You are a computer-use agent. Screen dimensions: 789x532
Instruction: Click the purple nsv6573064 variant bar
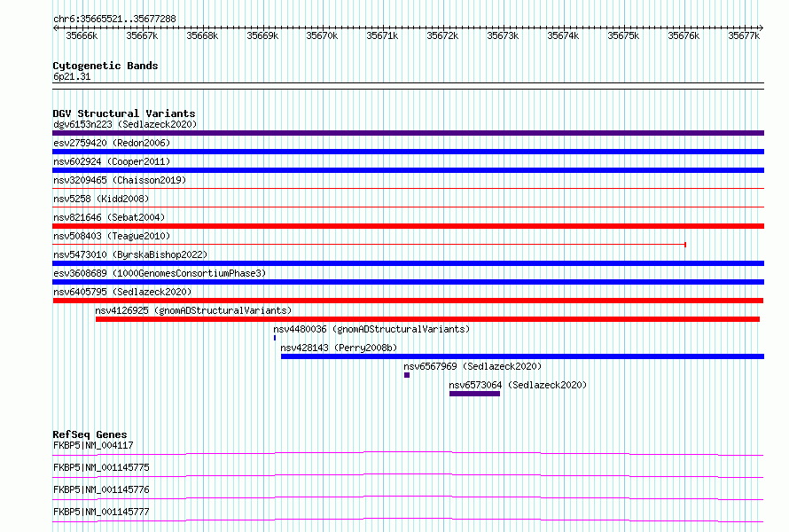(x=474, y=394)
